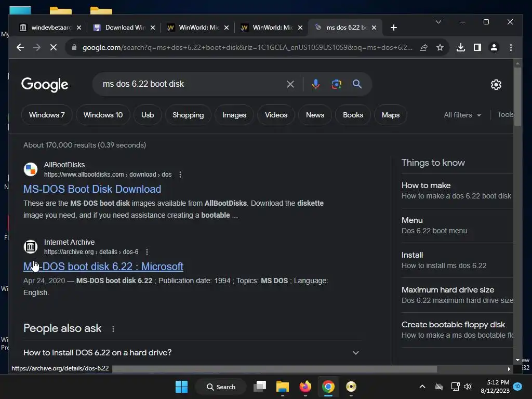
Task: Select the Videos filter chip
Action: click(276, 115)
